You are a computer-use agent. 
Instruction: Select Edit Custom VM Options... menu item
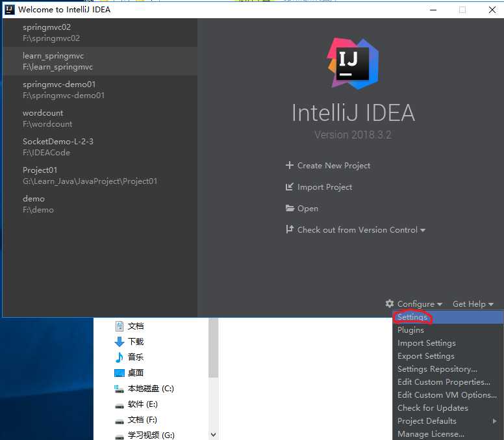tap(448, 395)
